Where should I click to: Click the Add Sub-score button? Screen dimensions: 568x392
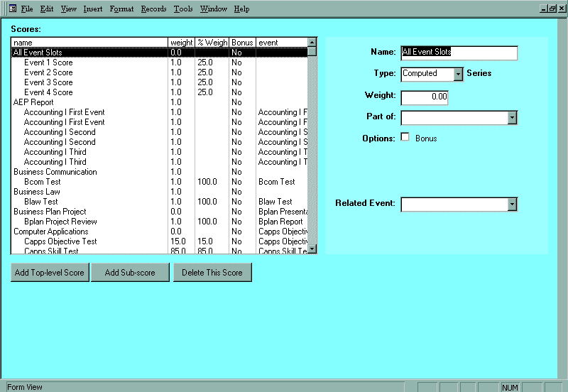pos(130,273)
